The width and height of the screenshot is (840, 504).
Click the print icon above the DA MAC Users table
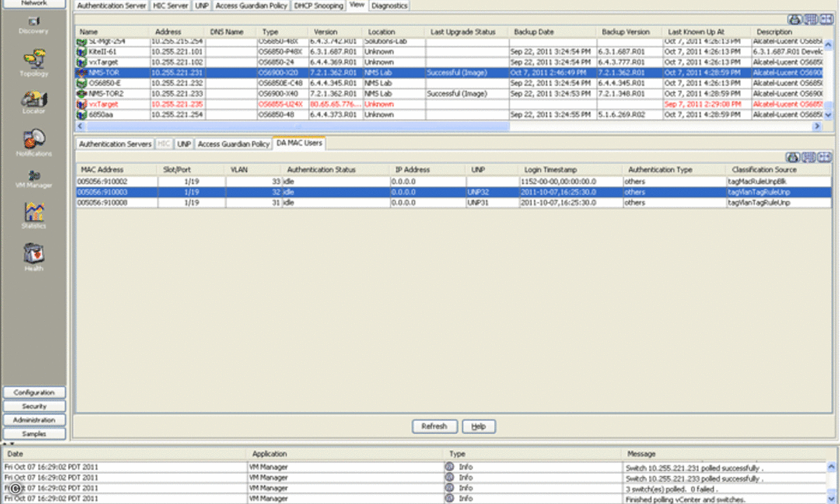pos(794,157)
